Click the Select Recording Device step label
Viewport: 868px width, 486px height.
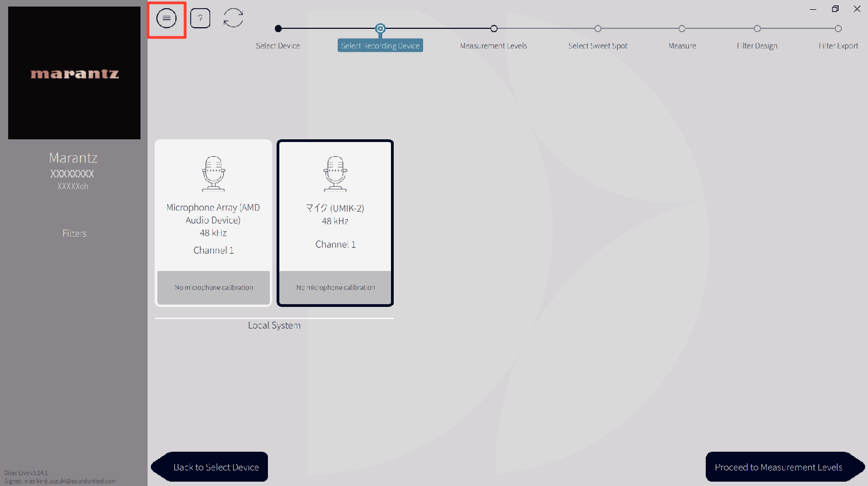380,46
